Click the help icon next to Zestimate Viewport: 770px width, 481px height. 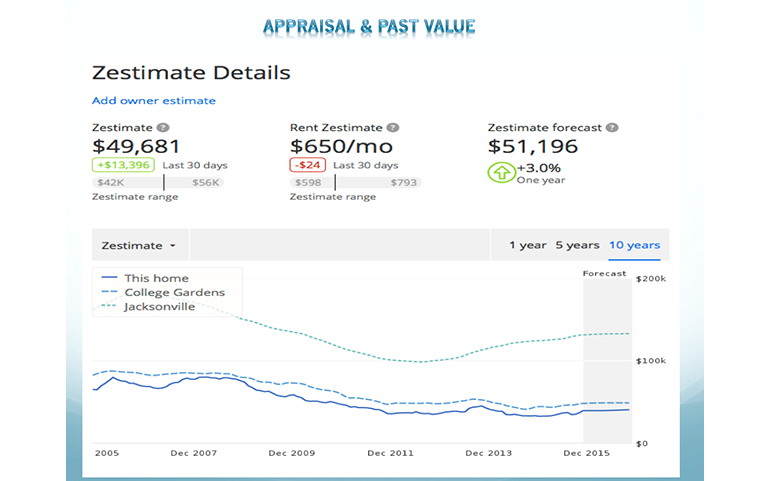click(x=163, y=128)
